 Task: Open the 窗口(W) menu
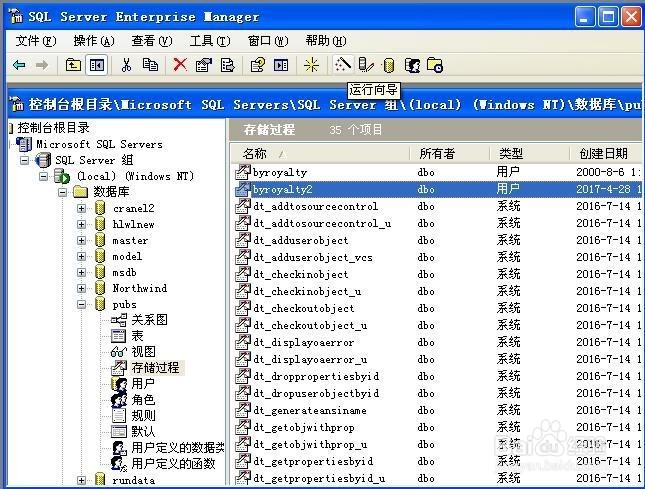tap(268, 41)
